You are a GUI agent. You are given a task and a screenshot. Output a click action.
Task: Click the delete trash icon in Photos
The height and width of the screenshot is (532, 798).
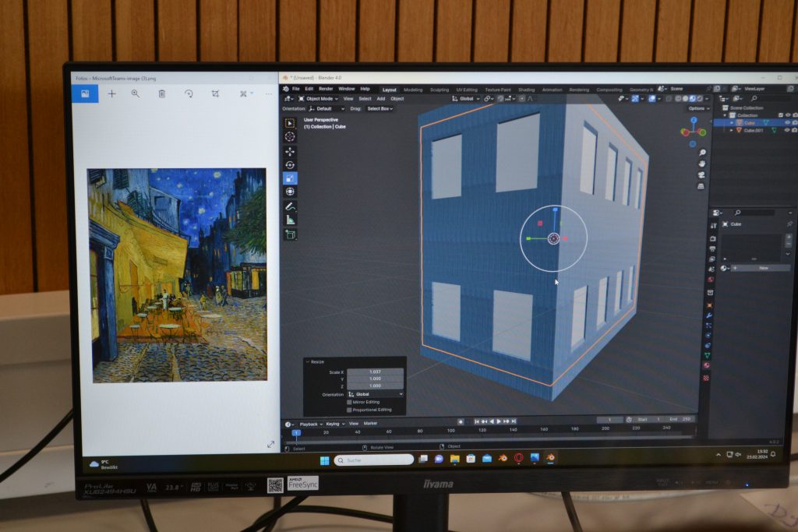[162, 93]
